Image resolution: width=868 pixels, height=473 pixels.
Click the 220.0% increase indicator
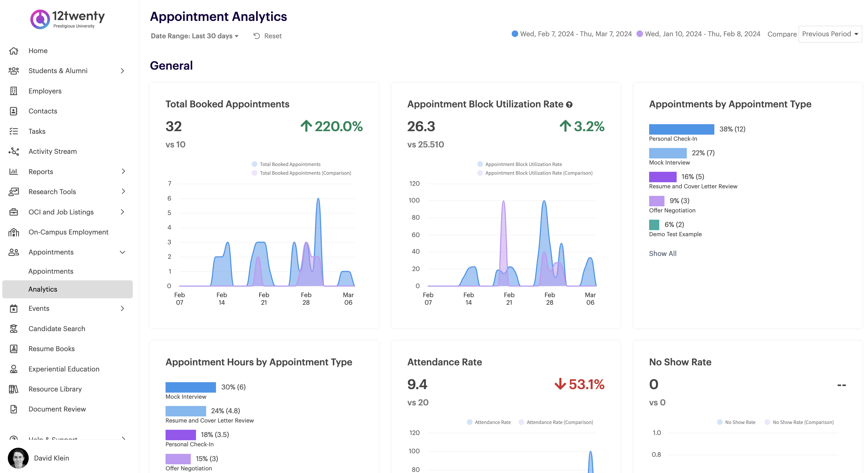point(332,126)
